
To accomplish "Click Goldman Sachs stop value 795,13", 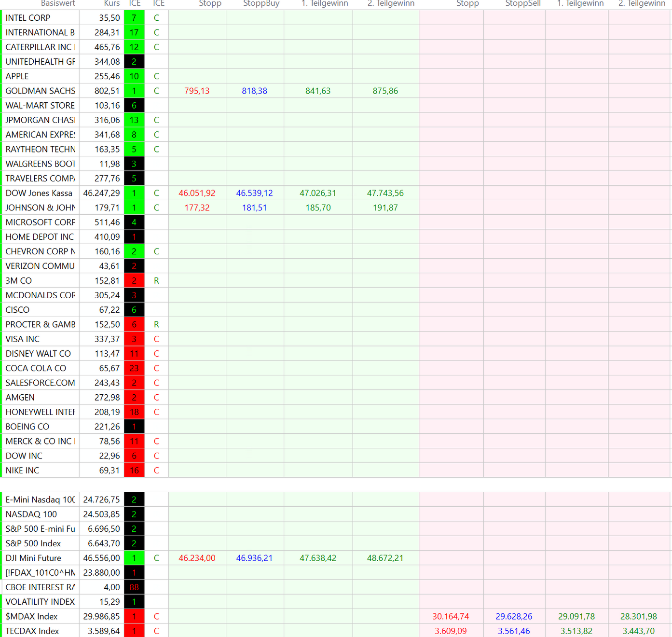I will pos(197,91).
